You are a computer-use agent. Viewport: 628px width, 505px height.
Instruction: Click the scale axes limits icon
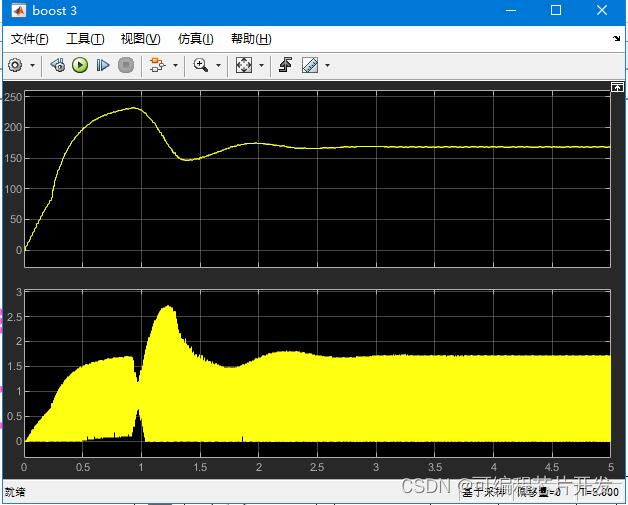point(244,65)
